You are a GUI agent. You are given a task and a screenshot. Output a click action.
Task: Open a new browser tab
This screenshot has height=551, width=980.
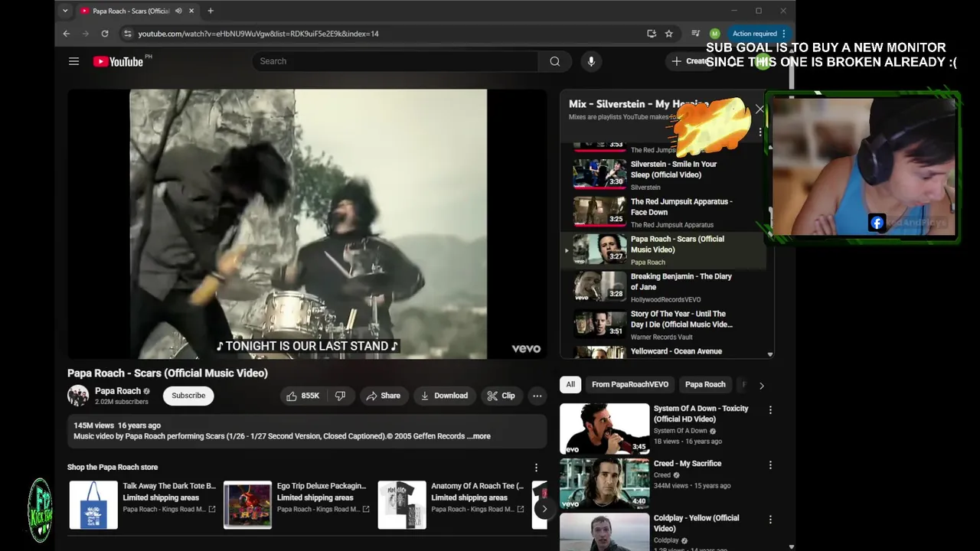211,11
